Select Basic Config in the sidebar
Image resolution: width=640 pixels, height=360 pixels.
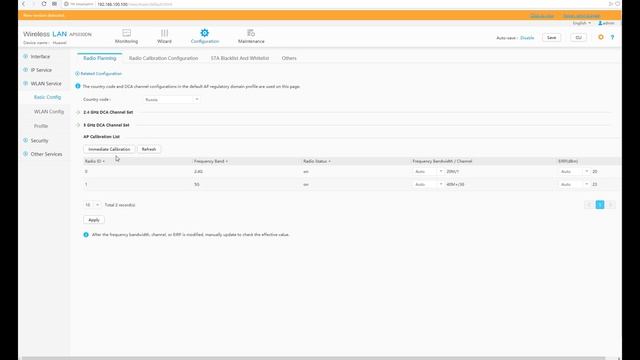pyautogui.click(x=47, y=97)
